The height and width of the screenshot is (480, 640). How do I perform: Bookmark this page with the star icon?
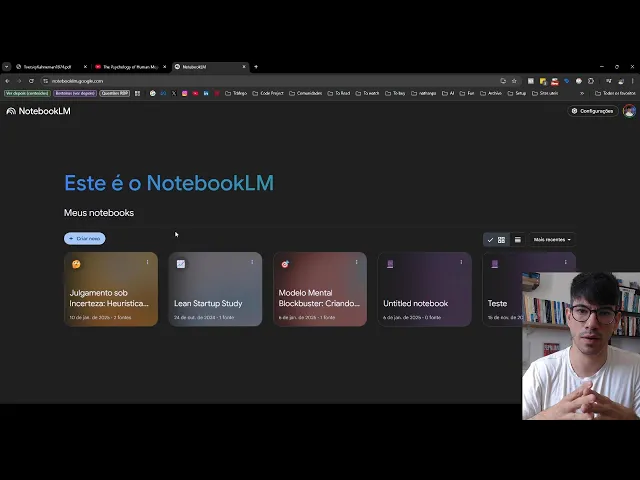514,81
